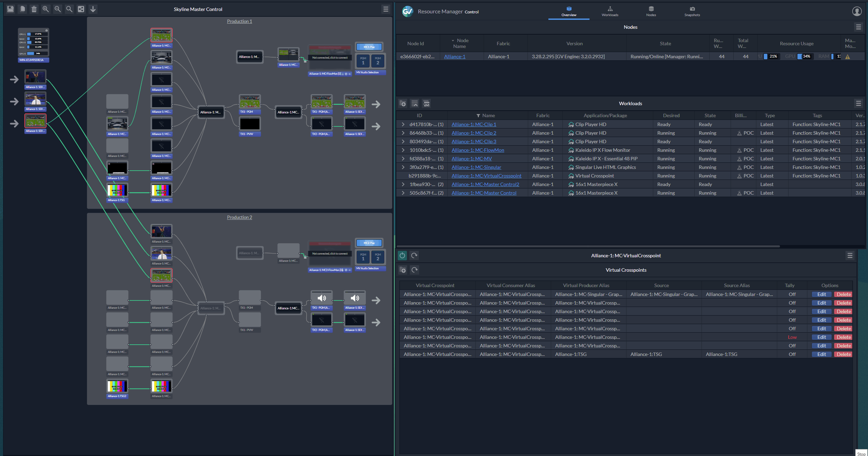Click the restart icon beside the power icon

coord(414,255)
